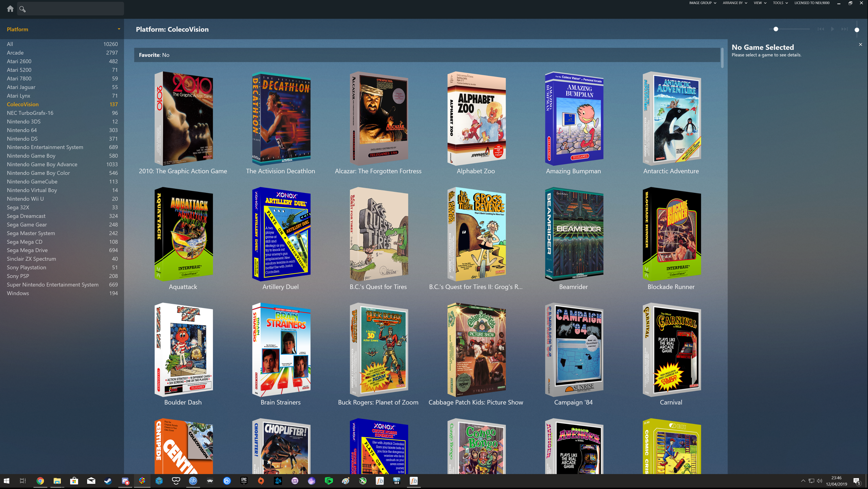The width and height of the screenshot is (868, 489).
Task: Select Antarctic Adventure box art
Action: [x=672, y=118]
